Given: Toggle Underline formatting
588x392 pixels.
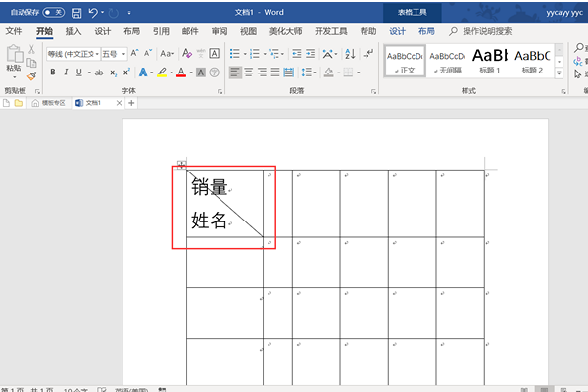Looking at the screenshot, I should pyautogui.click(x=78, y=72).
